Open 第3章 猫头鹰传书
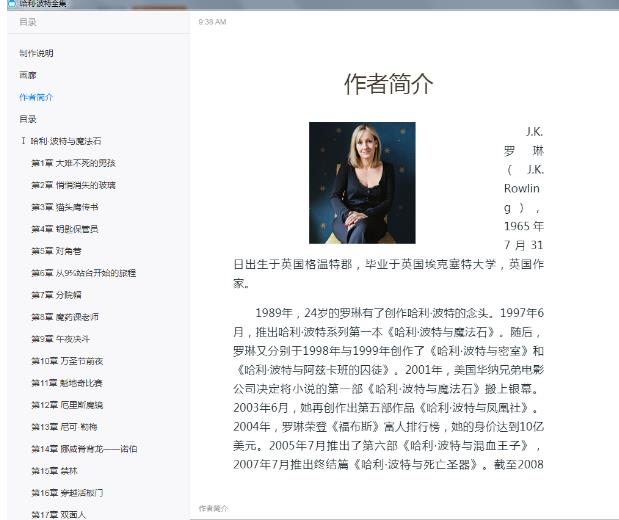The image size is (619, 520). click(x=65, y=207)
